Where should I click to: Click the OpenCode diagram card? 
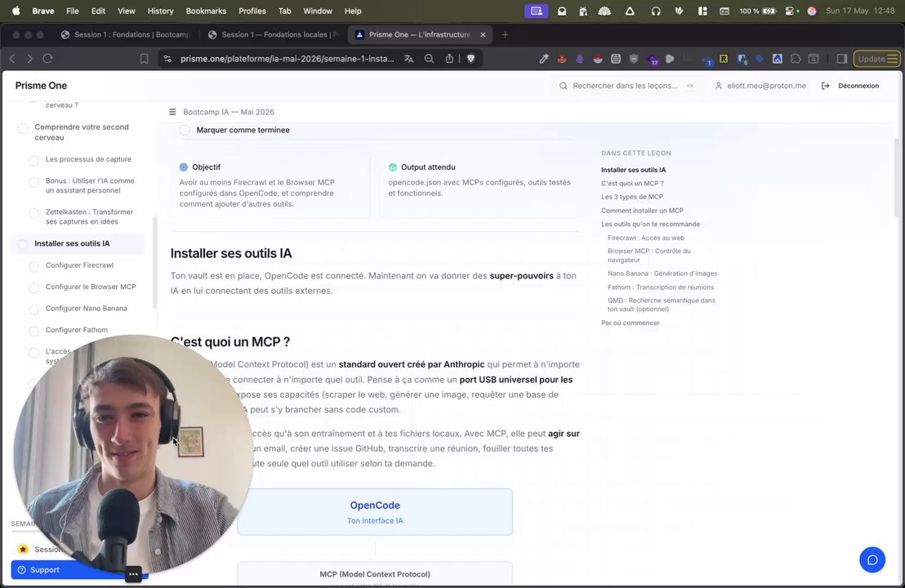(375, 512)
